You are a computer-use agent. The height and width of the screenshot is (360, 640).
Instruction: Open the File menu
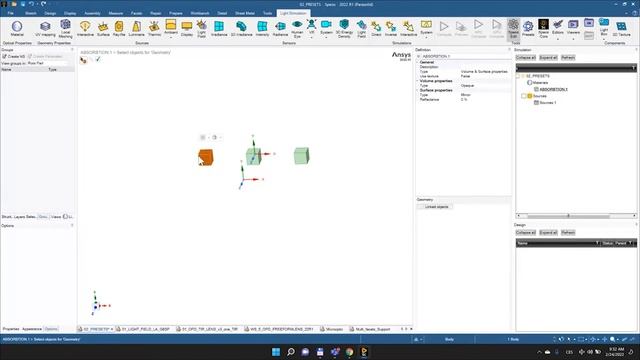[11, 13]
